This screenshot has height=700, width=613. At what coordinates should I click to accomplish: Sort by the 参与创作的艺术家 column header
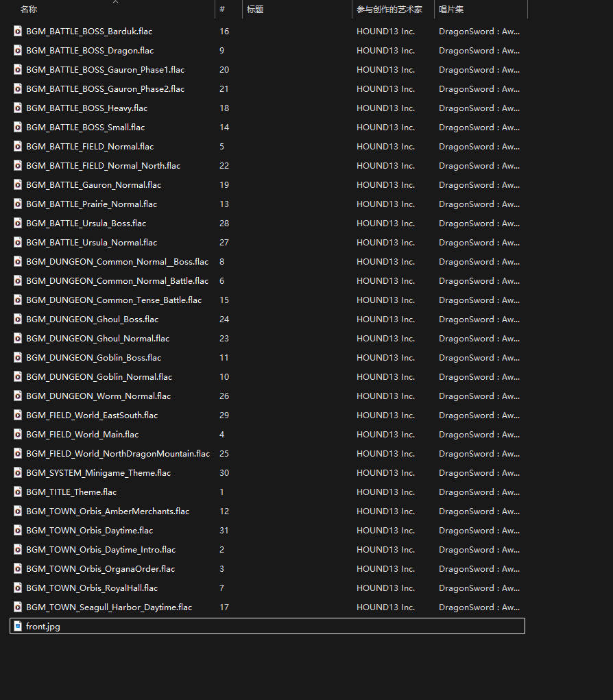click(389, 10)
